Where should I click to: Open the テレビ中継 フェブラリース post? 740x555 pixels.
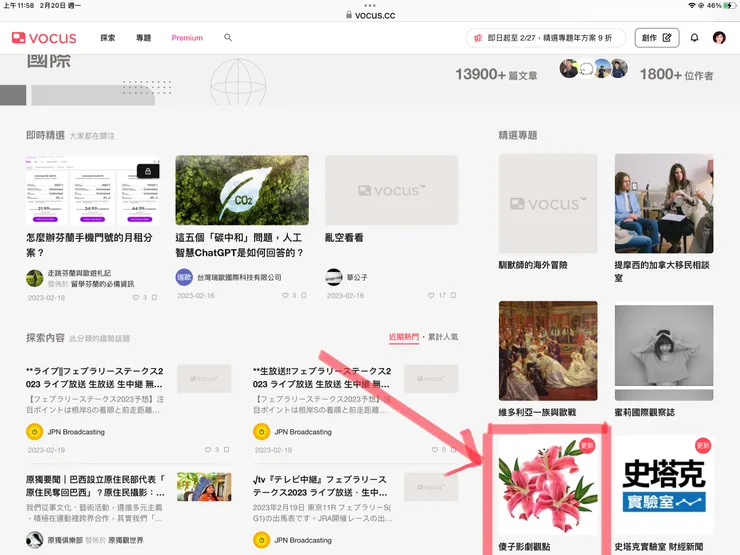[322, 486]
